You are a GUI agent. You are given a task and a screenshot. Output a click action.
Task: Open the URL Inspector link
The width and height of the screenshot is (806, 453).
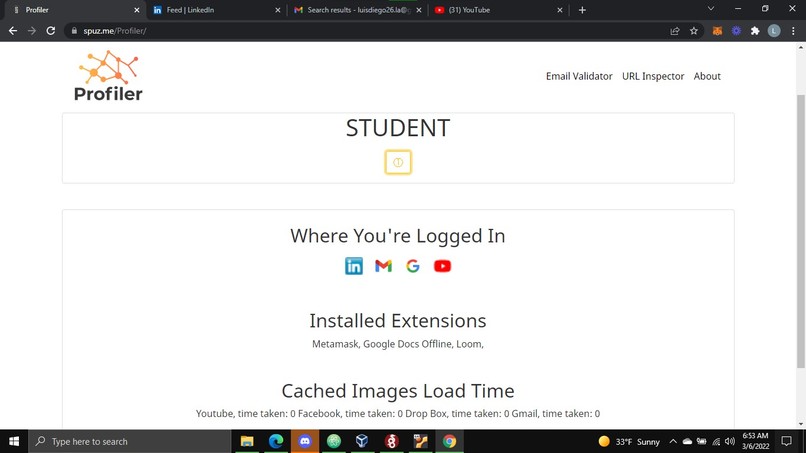pyautogui.click(x=653, y=76)
